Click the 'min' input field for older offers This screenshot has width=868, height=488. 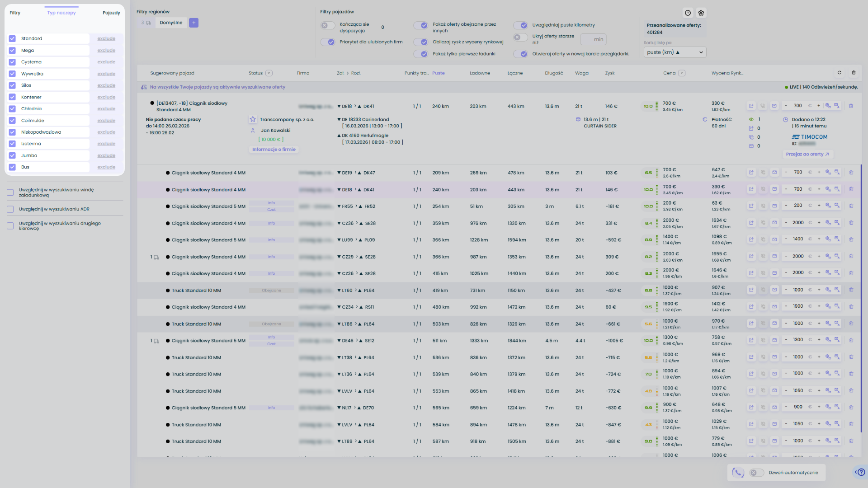tap(594, 39)
